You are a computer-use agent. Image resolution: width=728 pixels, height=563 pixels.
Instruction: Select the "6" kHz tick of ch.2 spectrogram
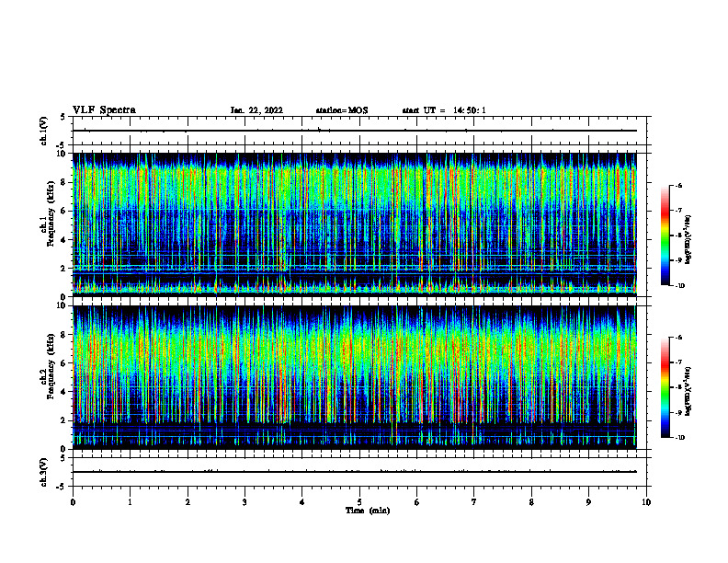pos(64,363)
